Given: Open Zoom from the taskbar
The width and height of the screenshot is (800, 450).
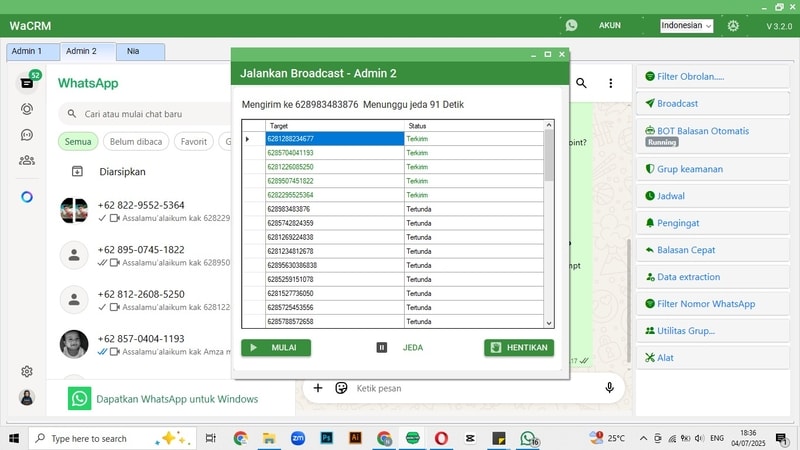Looking at the screenshot, I should pyautogui.click(x=298, y=438).
